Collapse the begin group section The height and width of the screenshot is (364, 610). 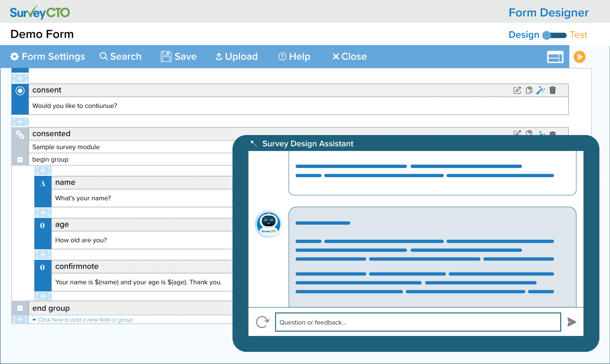point(20,159)
